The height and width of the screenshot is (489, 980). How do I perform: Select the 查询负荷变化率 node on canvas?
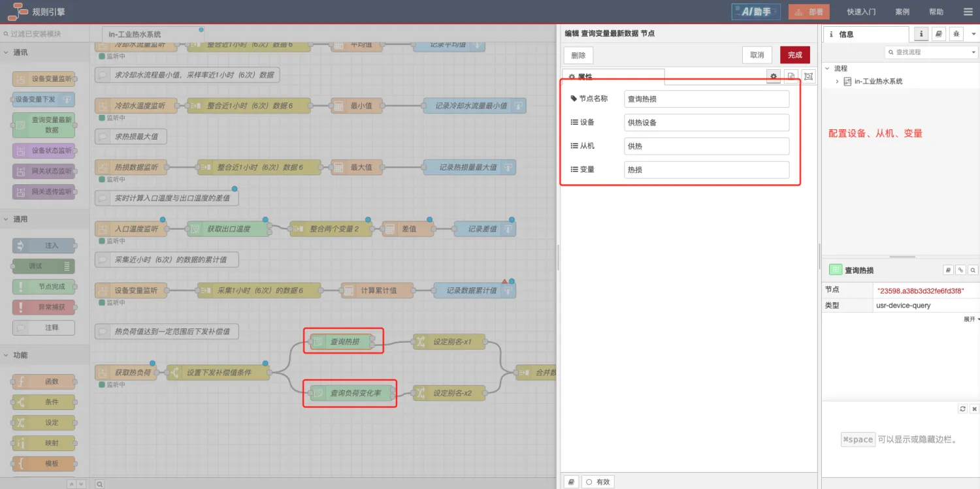click(x=350, y=393)
